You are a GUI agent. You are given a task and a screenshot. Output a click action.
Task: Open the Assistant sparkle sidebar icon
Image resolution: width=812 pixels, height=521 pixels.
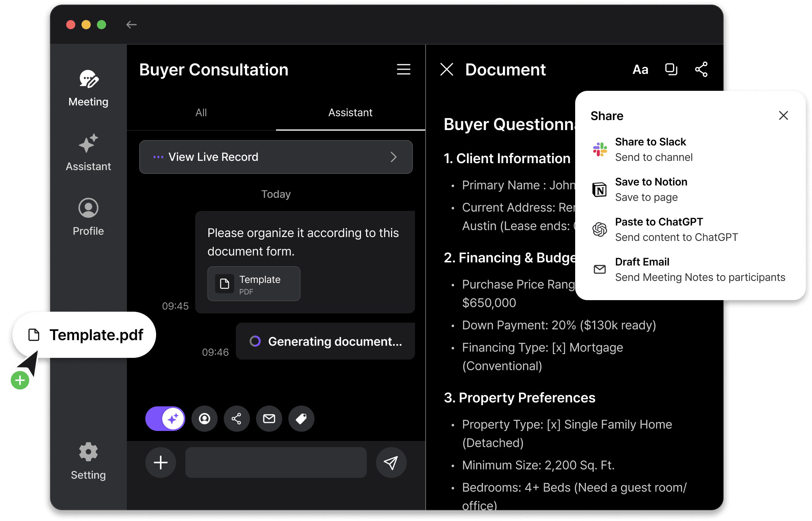click(88, 152)
